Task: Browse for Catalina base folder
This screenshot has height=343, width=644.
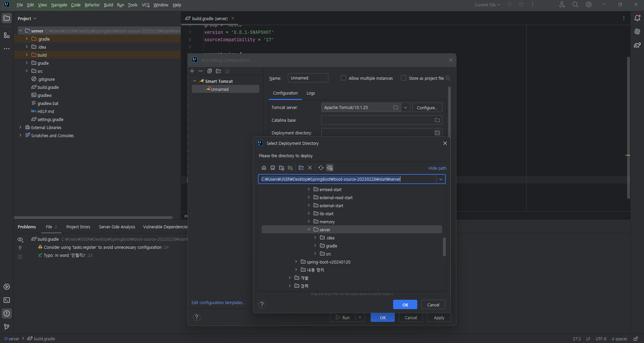Action: point(437,120)
